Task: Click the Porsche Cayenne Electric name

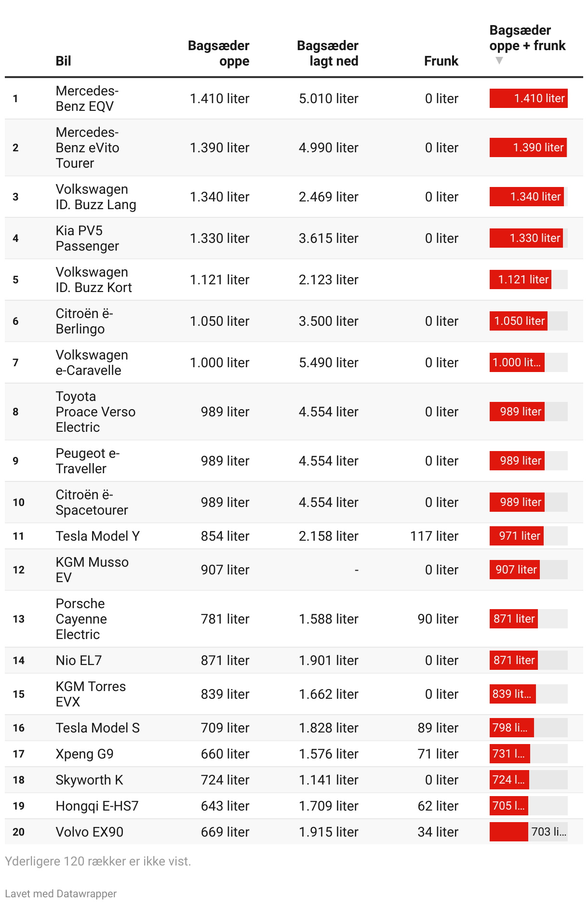Action: [81, 619]
